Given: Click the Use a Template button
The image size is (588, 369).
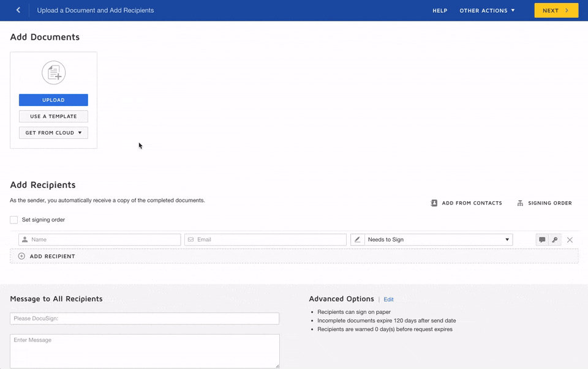Looking at the screenshot, I should 53,116.
